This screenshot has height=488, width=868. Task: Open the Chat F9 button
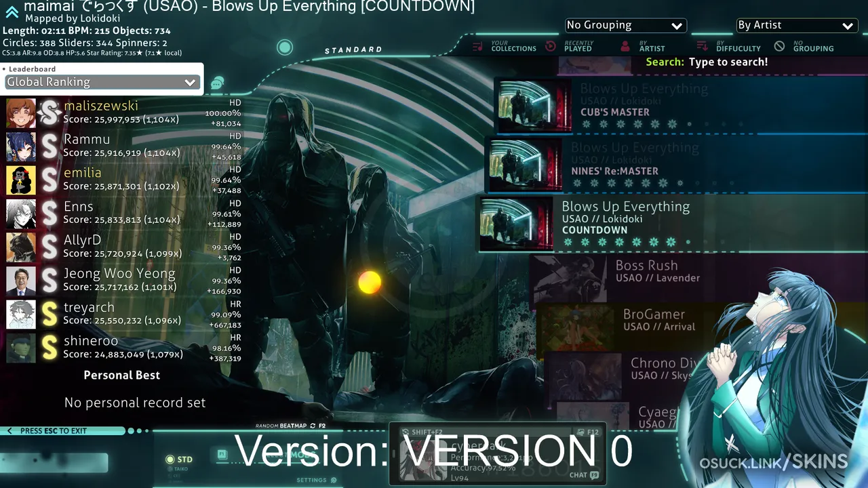point(584,475)
